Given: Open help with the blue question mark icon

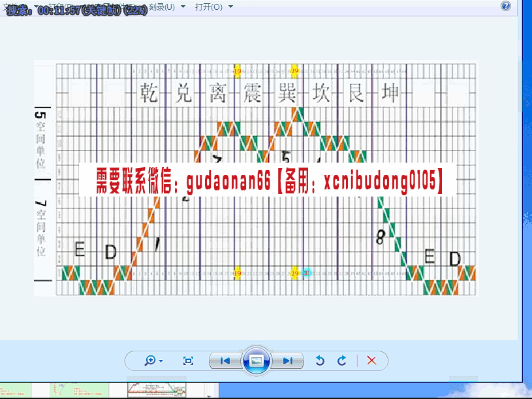Looking at the screenshot, I should (506, 6).
